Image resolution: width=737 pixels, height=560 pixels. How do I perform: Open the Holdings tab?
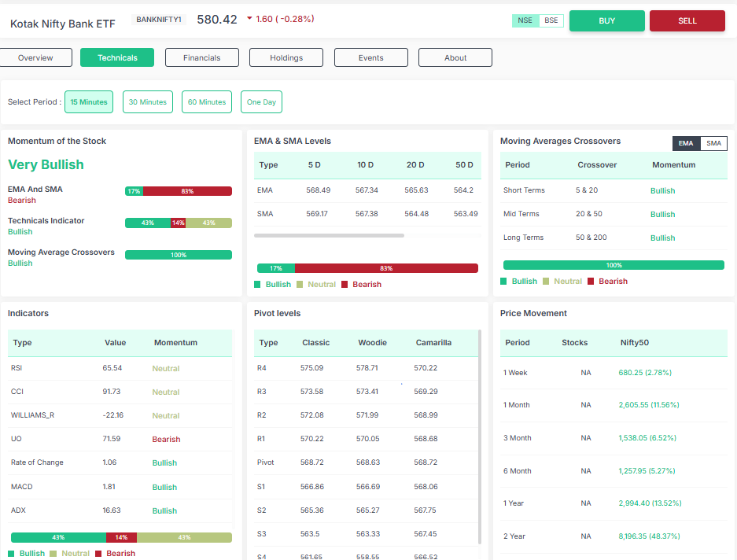286,57
